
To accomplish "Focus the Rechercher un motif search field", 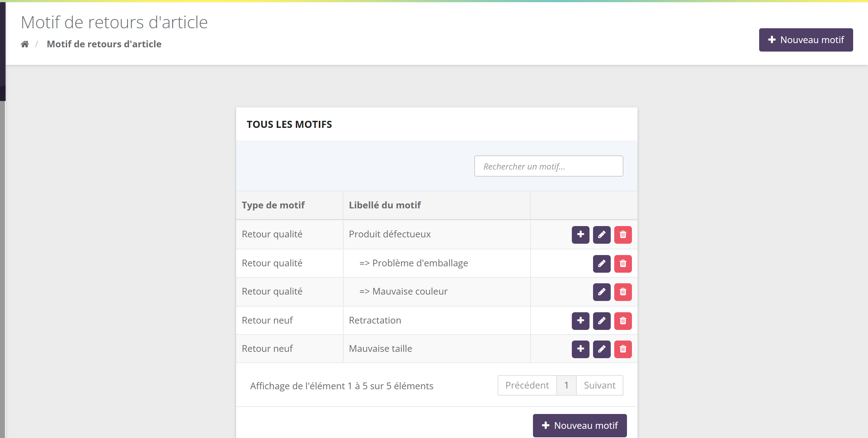I will [549, 166].
